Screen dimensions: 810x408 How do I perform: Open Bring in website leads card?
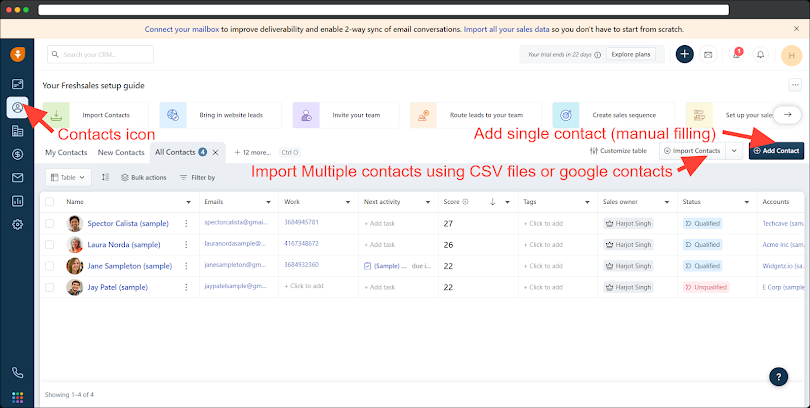221,115
